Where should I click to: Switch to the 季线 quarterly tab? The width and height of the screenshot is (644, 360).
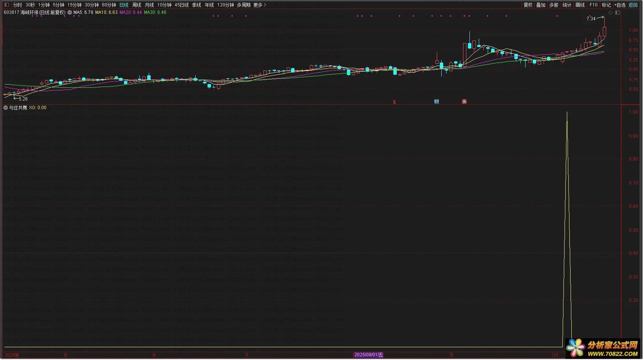[197, 5]
